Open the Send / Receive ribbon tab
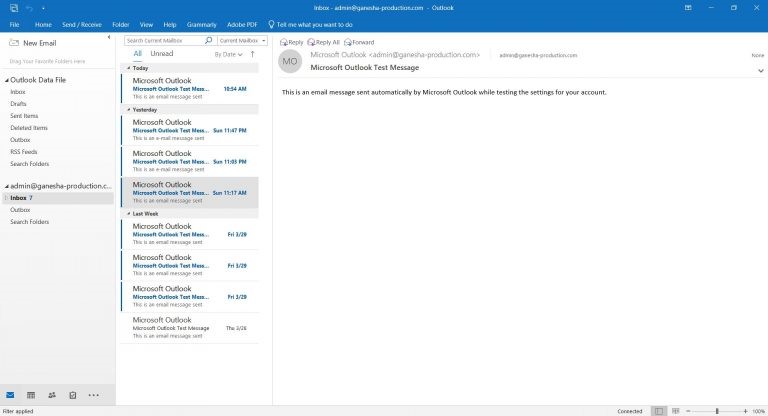This screenshot has width=768, height=416. click(82, 23)
